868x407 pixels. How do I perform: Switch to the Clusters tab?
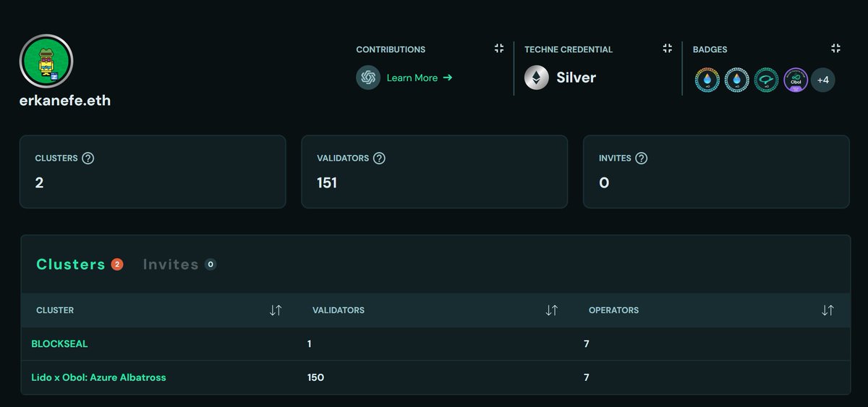[x=71, y=264]
